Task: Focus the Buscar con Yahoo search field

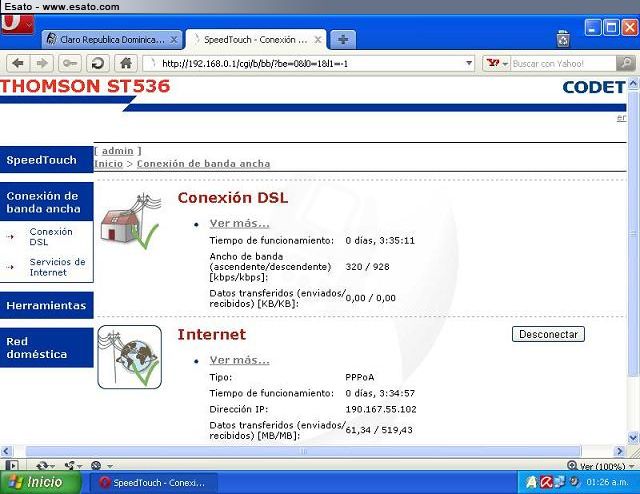Action: click(x=563, y=63)
